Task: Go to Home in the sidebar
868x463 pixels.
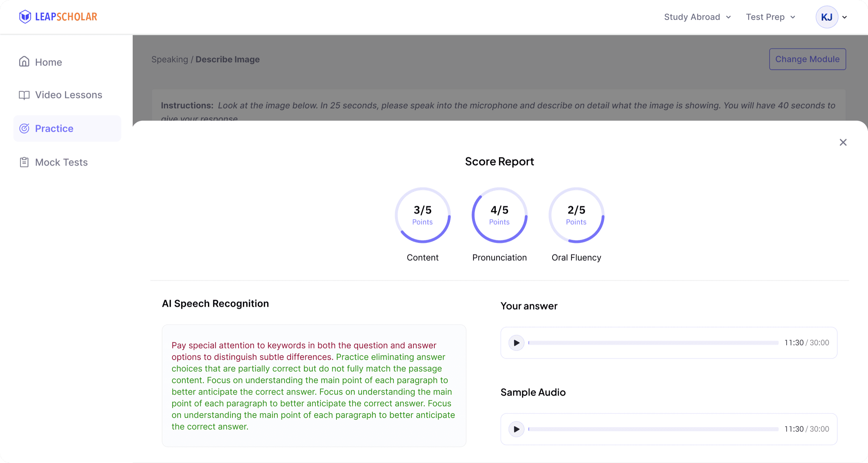Action: pos(67,62)
